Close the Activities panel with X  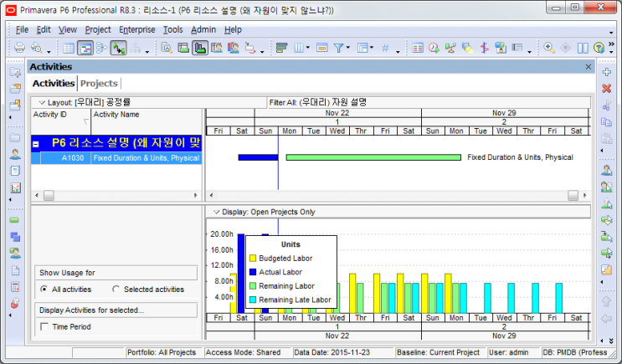pos(589,67)
